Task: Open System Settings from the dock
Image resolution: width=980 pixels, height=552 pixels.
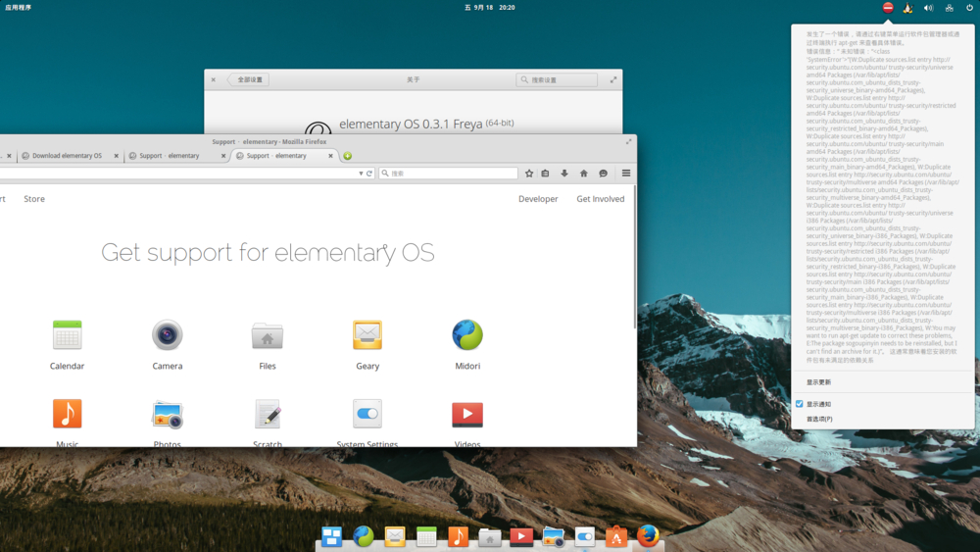Action: (585, 536)
